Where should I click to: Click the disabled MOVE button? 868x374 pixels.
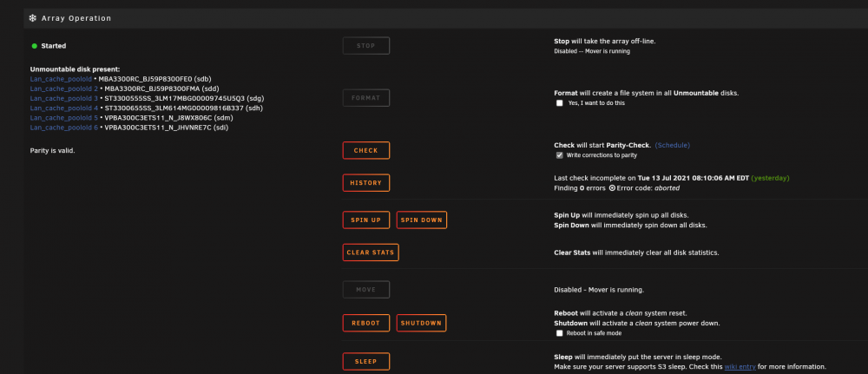click(366, 290)
